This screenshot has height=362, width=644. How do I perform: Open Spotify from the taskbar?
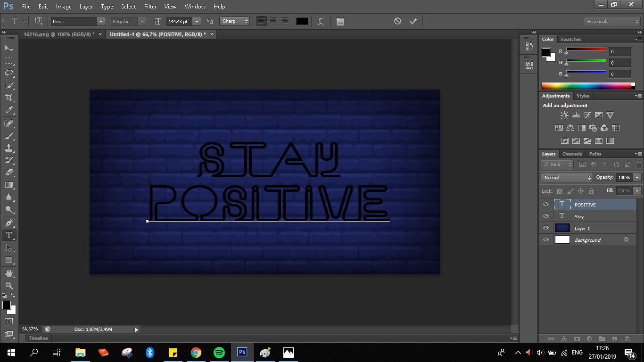tap(219, 353)
